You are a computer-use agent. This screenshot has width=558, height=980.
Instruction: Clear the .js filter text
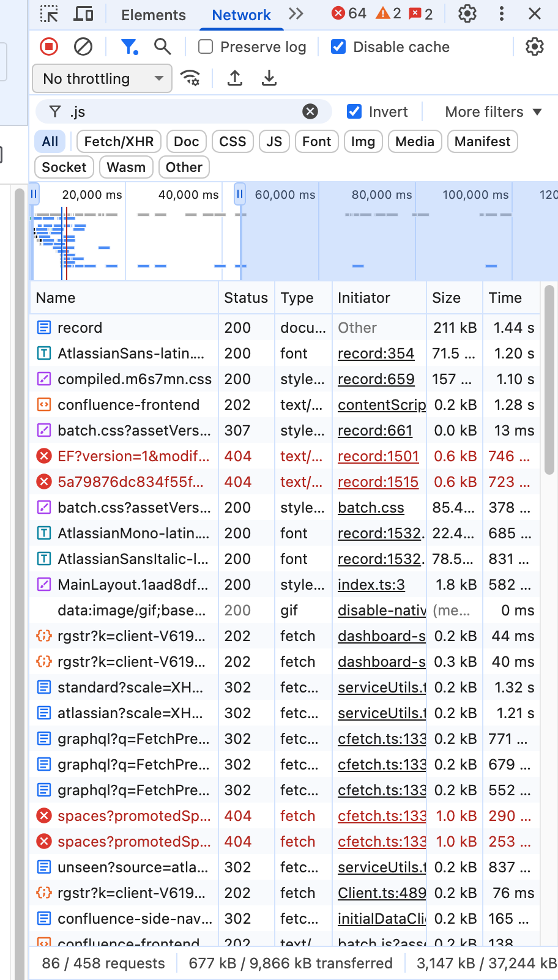tap(310, 111)
